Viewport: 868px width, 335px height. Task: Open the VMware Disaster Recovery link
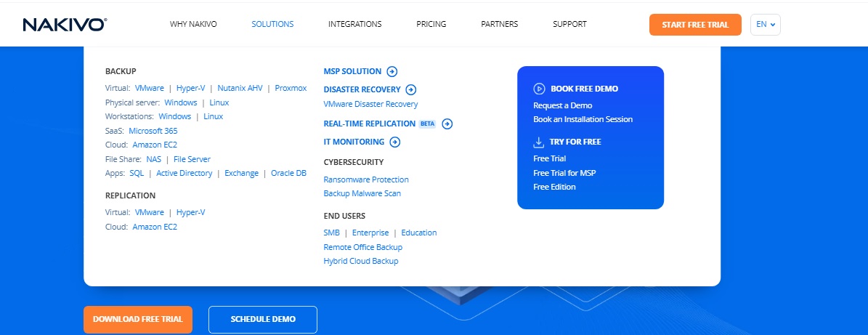pyautogui.click(x=371, y=104)
